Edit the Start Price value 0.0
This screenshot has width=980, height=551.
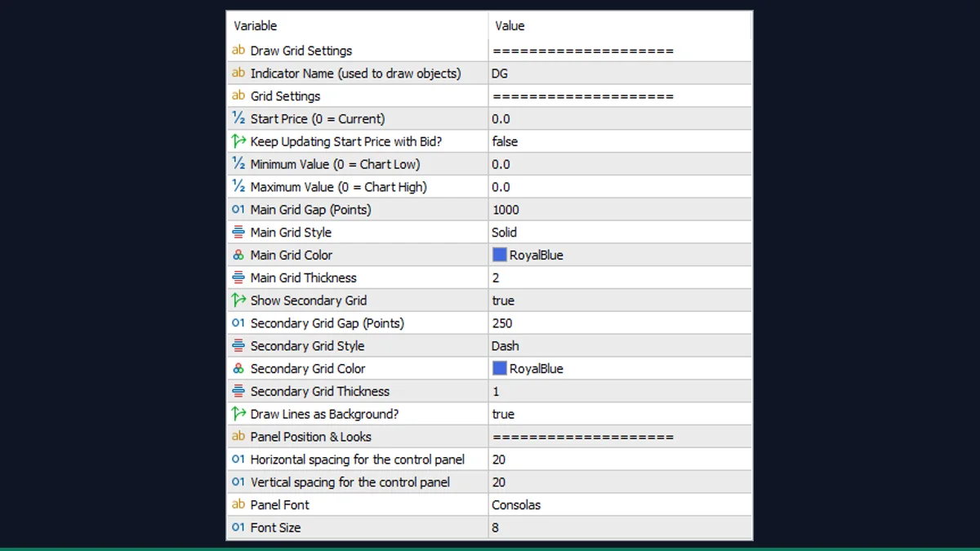point(620,118)
